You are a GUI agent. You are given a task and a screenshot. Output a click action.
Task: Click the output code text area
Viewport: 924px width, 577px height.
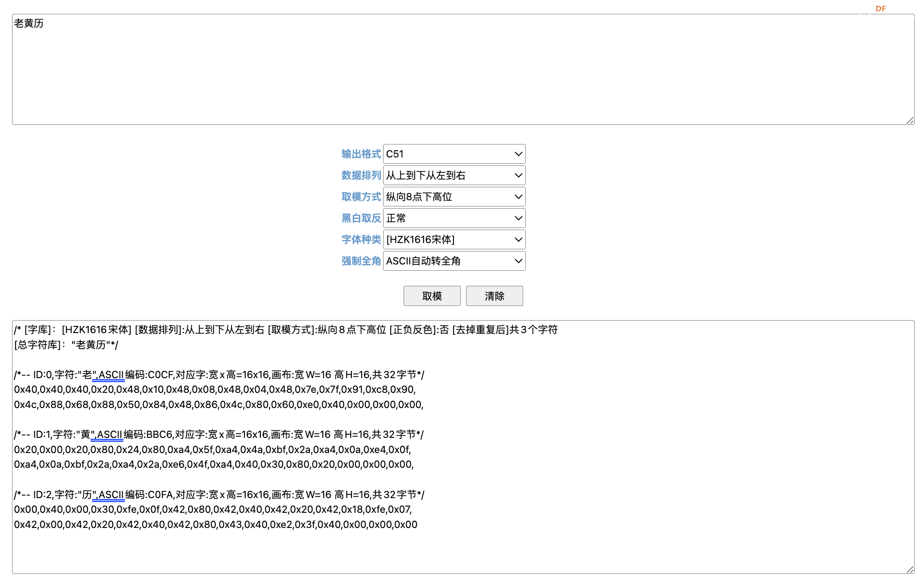(463, 447)
